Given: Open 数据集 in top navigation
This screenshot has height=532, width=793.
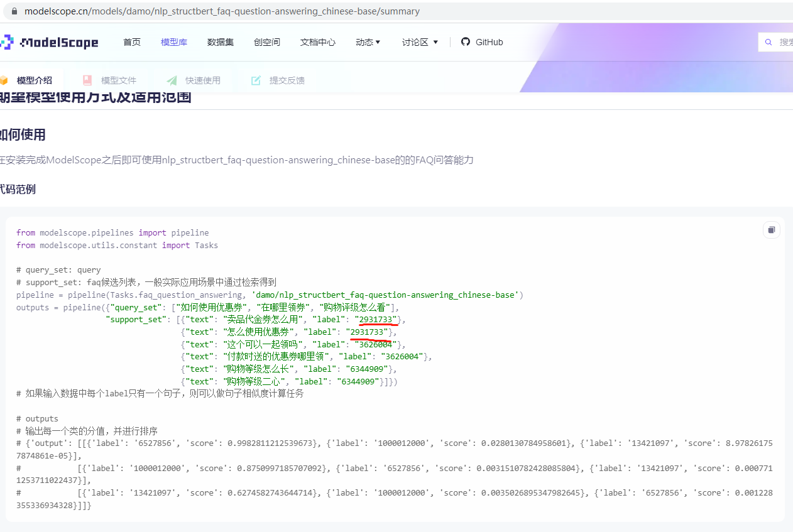Looking at the screenshot, I should click(x=221, y=42).
